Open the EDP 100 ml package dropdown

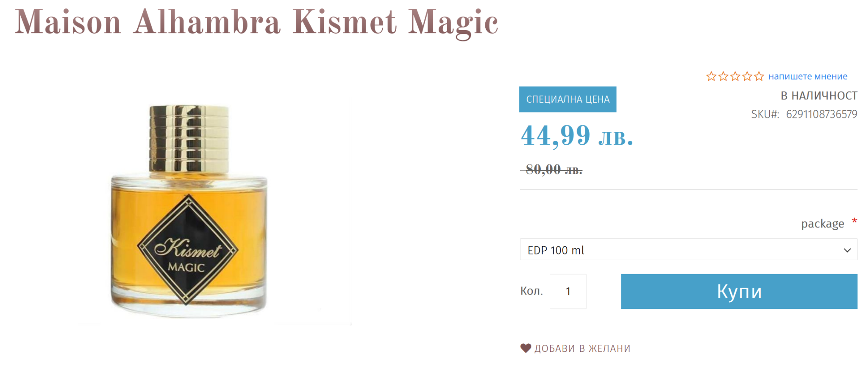(x=688, y=249)
